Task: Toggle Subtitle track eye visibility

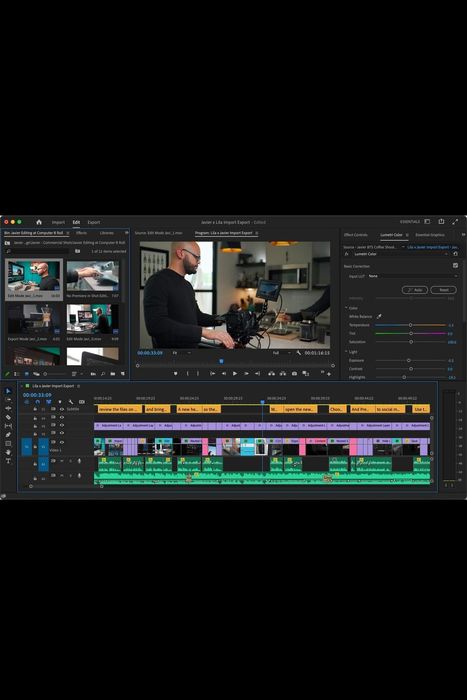Action: pos(62,409)
